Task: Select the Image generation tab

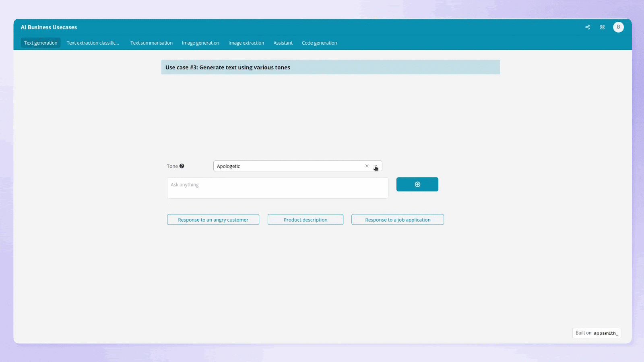Action: tap(200, 43)
